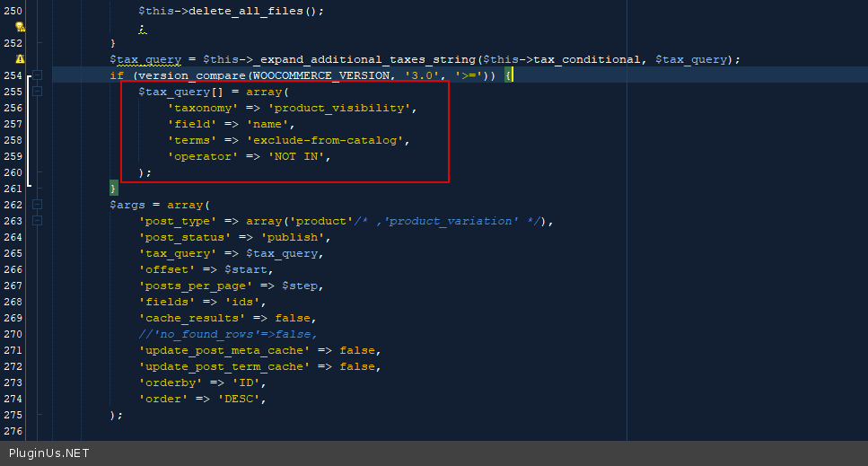
Task: Click the PluginUs.NET watermark text
Action: click(48, 453)
